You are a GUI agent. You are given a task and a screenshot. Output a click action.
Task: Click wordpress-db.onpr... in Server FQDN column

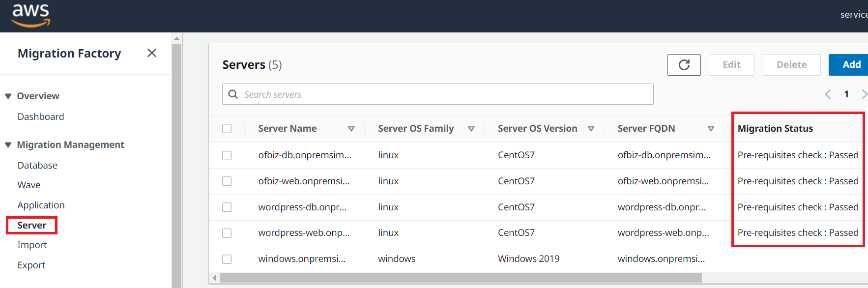click(662, 207)
